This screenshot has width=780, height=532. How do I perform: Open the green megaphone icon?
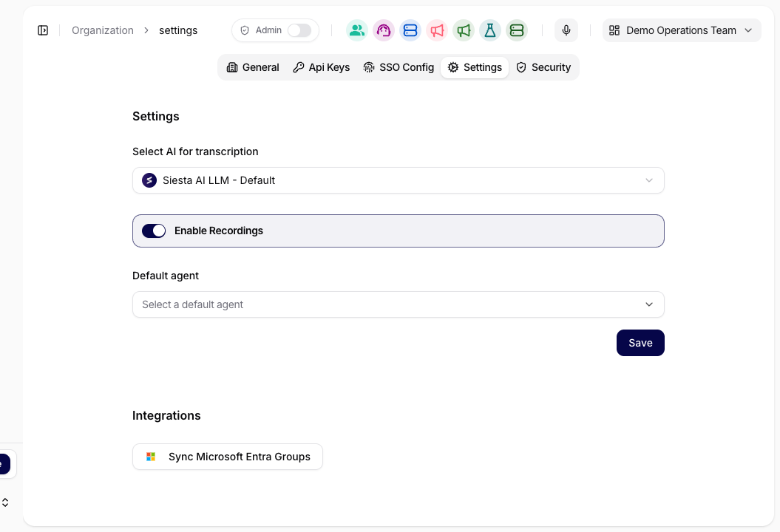tap(463, 30)
